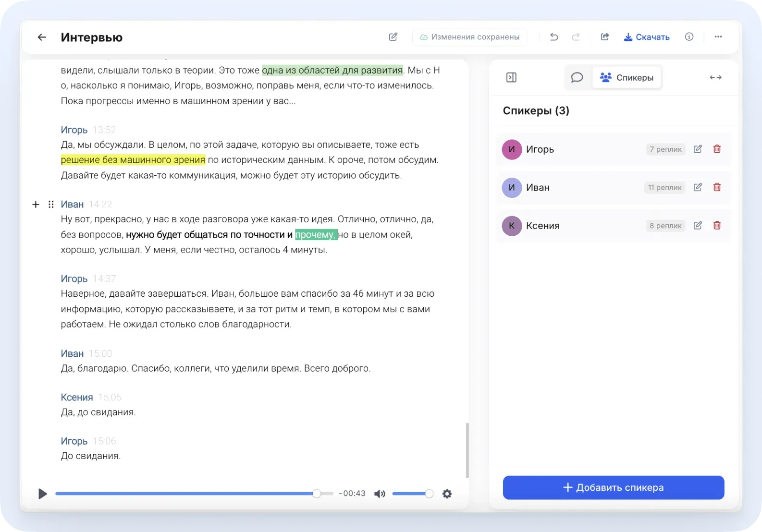
Task: Open playback settings gear
Action: pyautogui.click(x=447, y=494)
